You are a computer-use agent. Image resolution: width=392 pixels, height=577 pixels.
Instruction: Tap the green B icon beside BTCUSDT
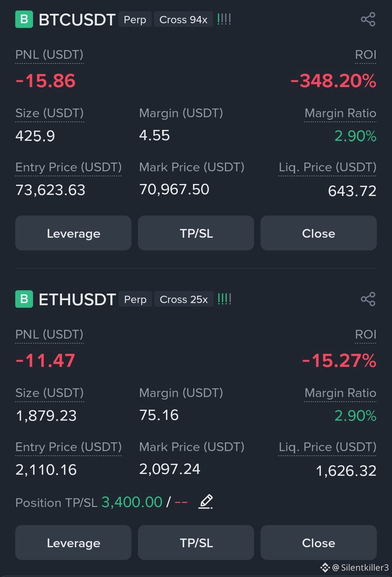click(24, 19)
